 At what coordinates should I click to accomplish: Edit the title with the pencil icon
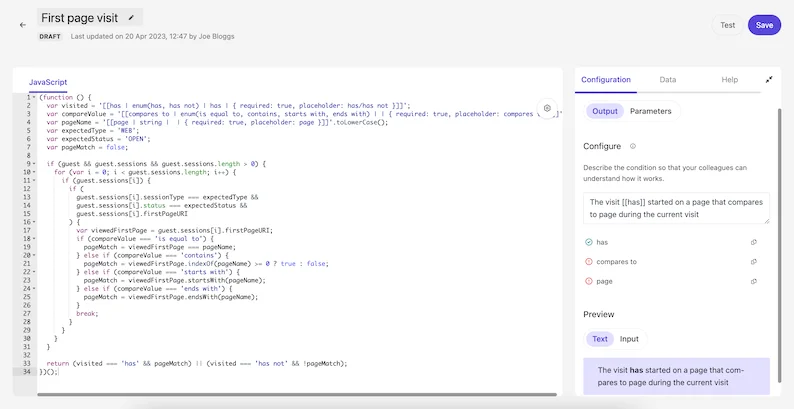pyautogui.click(x=131, y=18)
